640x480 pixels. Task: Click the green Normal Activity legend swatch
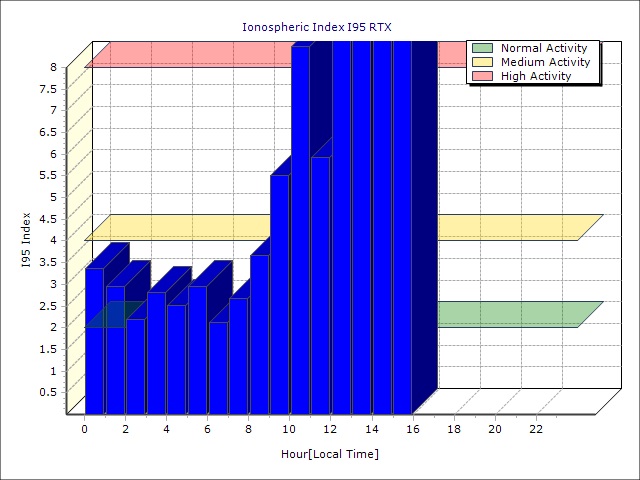[x=483, y=48]
